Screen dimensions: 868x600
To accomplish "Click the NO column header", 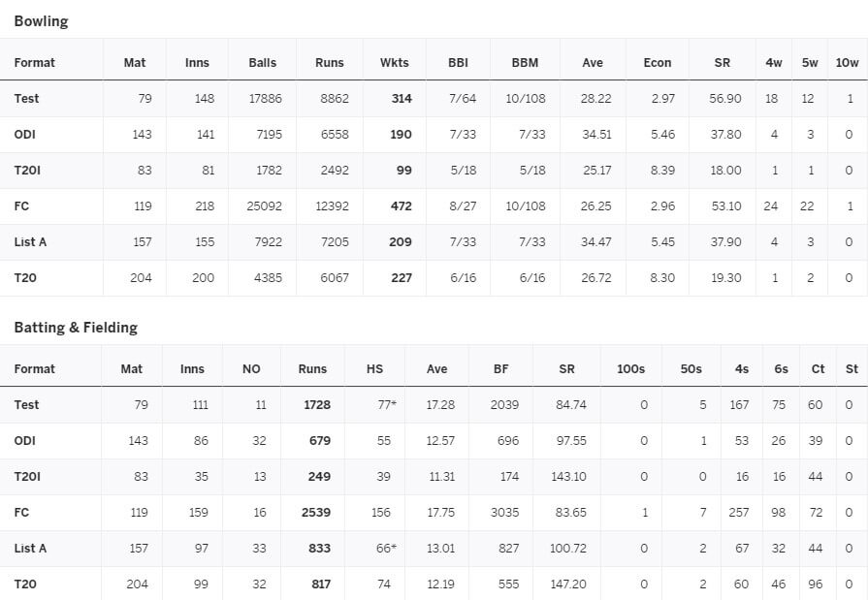I will tap(251, 368).
